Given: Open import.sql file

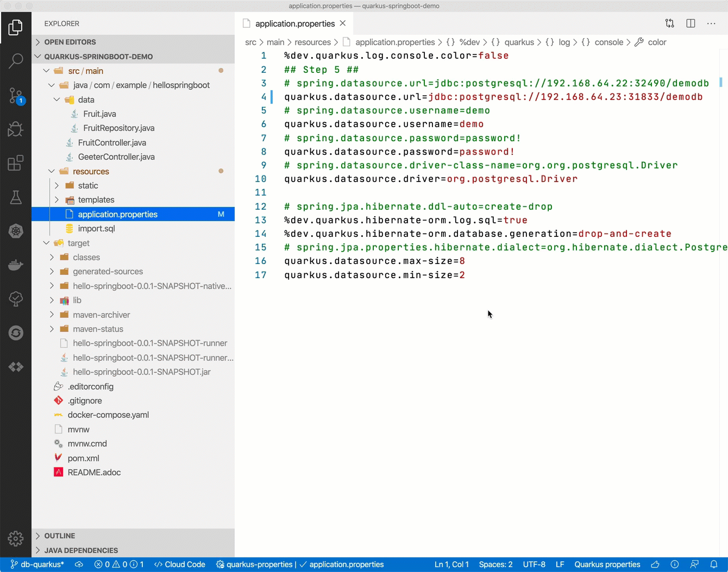Looking at the screenshot, I should pyautogui.click(x=133, y=228).
